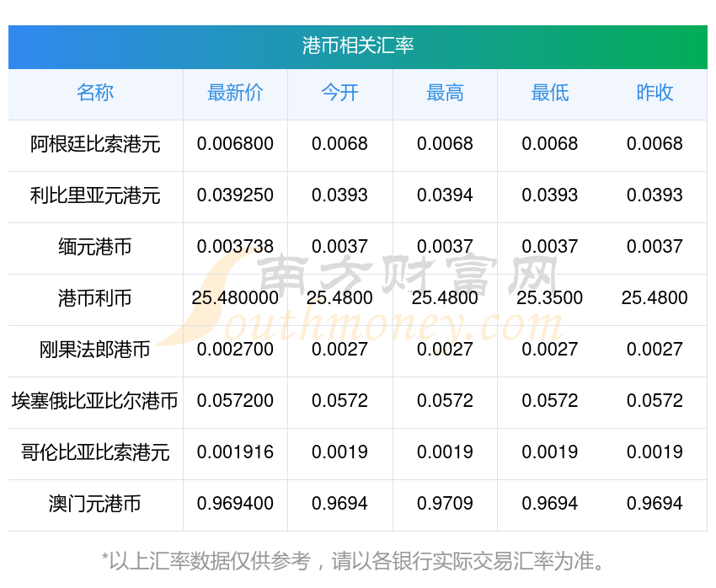Select the 名称 column header

(95, 93)
